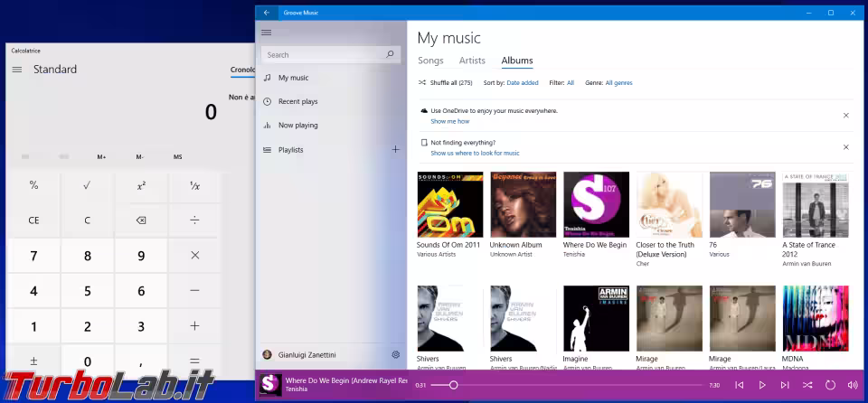
Task: Click M+ in Calculator
Action: tap(101, 157)
